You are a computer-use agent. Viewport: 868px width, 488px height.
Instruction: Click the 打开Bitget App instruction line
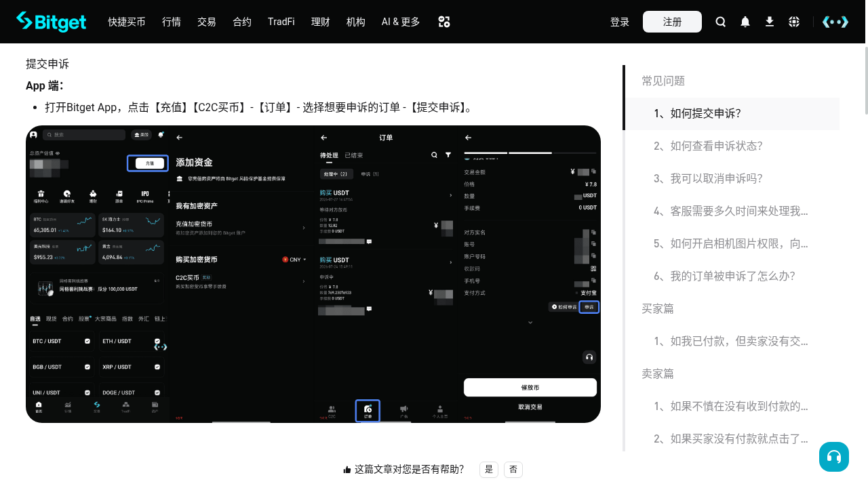pos(258,108)
